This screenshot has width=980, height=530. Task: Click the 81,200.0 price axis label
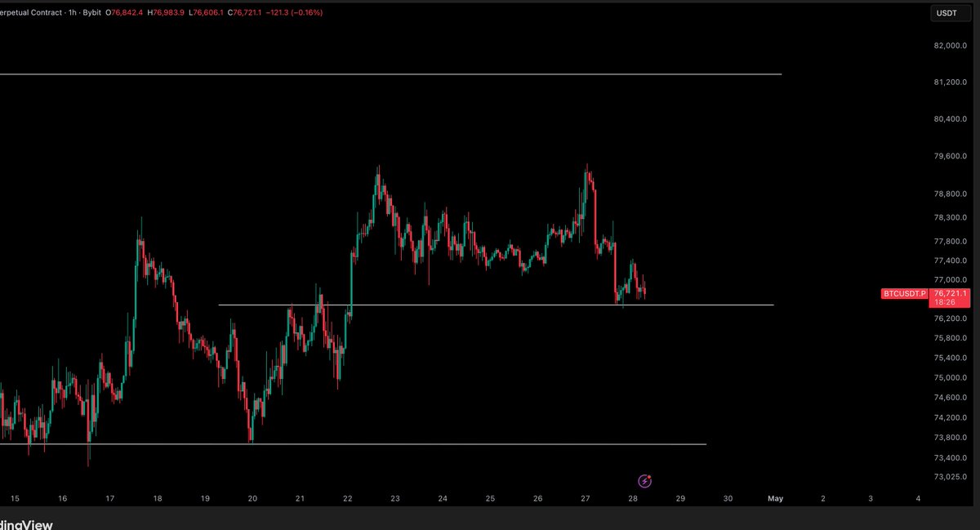click(950, 82)
